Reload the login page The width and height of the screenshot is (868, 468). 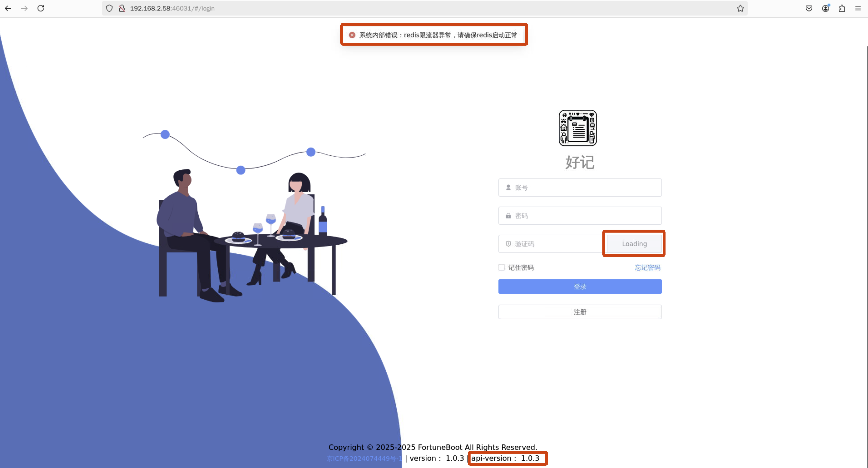pos(41,8)
